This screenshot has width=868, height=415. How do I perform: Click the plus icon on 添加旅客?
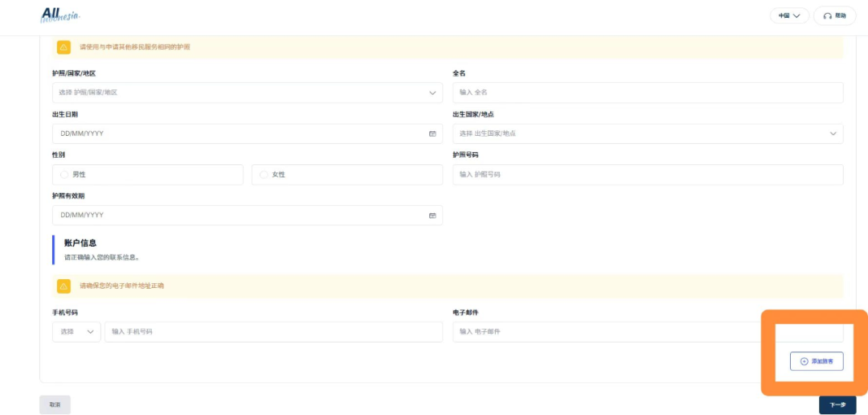point(805,362)
